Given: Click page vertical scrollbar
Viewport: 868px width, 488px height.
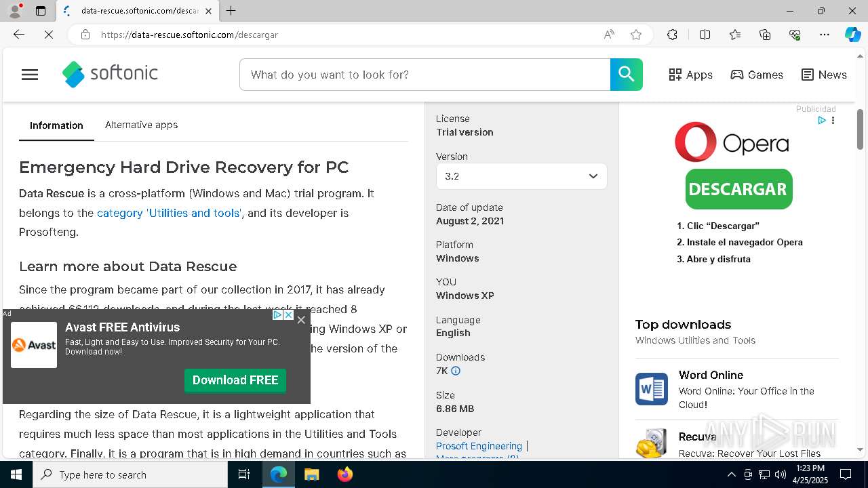Looking at the screenshot, I should (861, 129).
